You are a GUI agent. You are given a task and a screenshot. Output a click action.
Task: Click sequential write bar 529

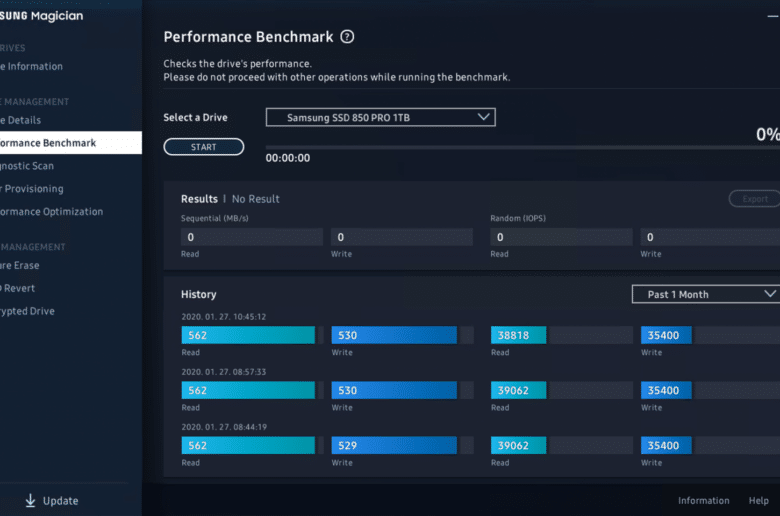tap(394, 445)
